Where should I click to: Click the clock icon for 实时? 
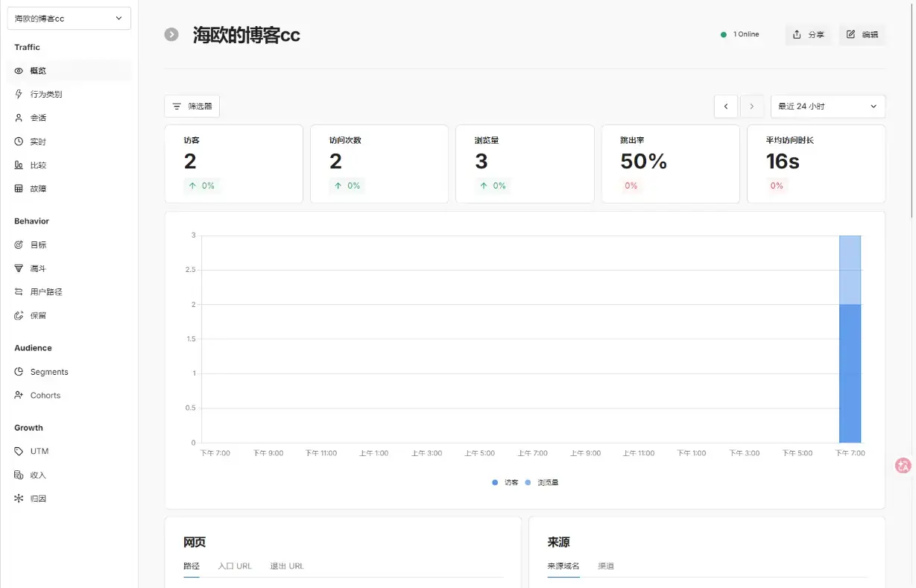(19, 142)
